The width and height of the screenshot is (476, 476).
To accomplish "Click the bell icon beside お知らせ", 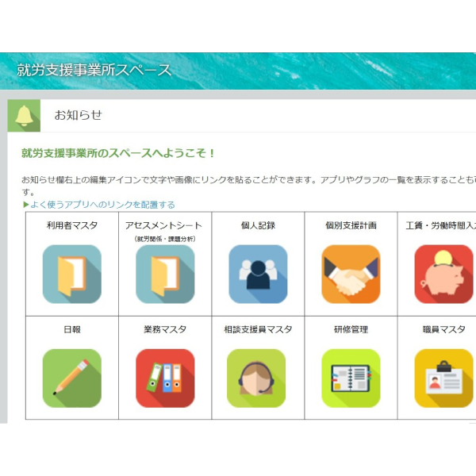I will 24,116.
